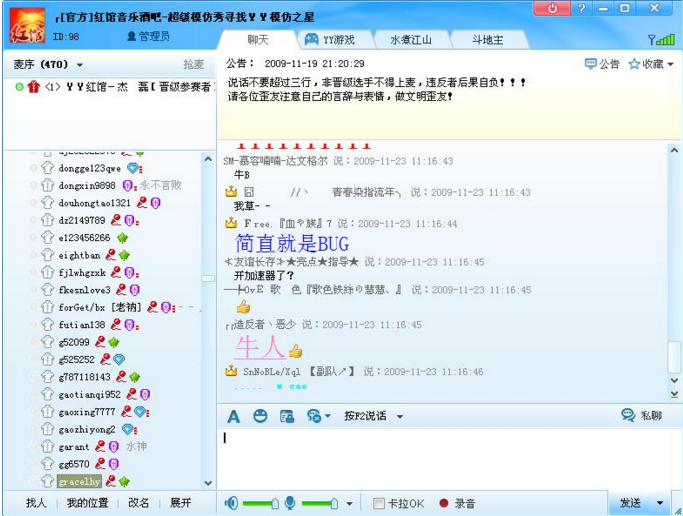The width and height of the screenshot is (683, 516).
Task: Switch to the 斗地主 tab
Action: (487, 40)
